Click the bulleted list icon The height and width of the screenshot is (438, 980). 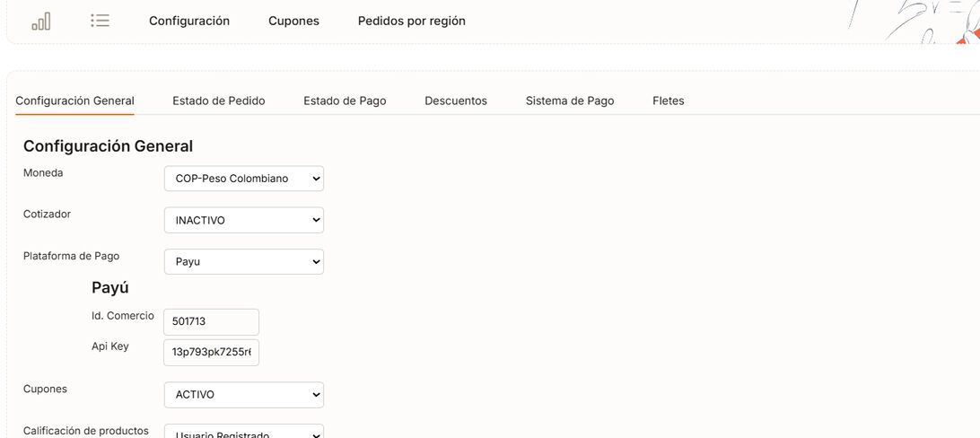pyautogui.click(x=100, y=21)
